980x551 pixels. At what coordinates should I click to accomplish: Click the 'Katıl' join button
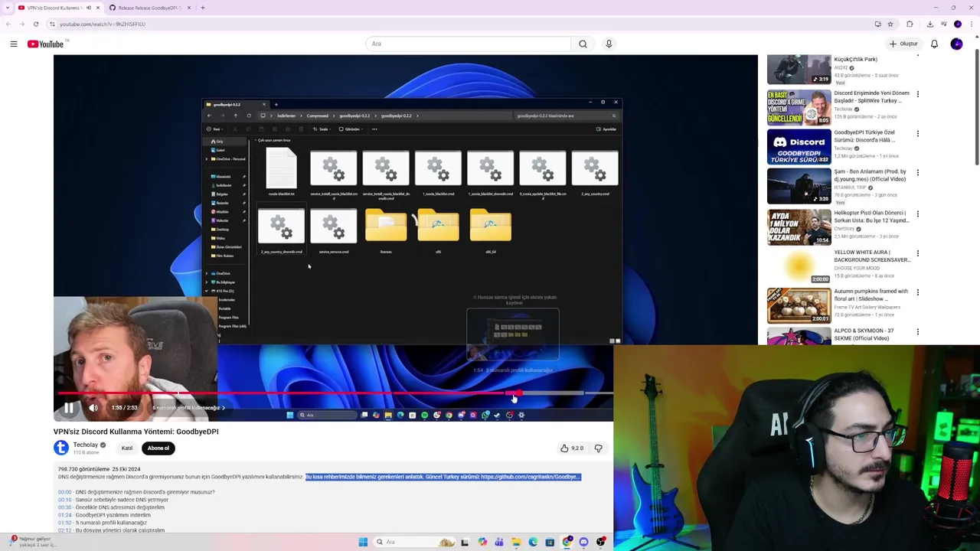[x=127, y=448]
